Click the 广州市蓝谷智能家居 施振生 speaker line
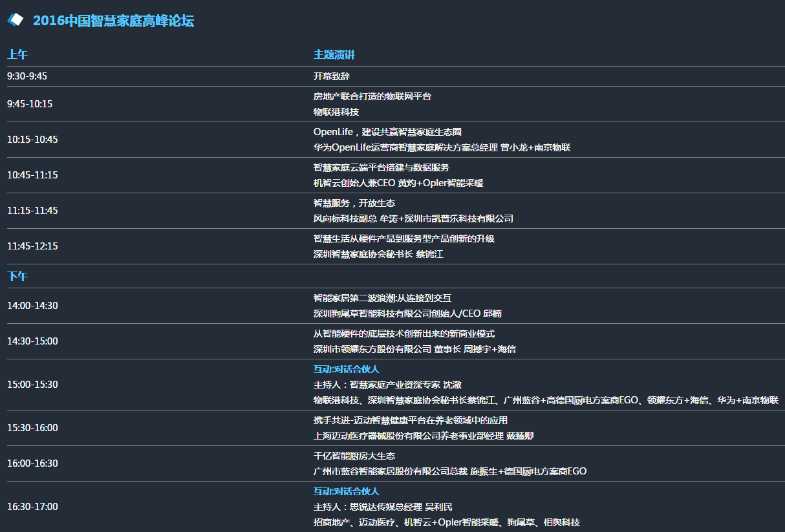Viewport: 785px width, 532px height. (x=450, y=471)
